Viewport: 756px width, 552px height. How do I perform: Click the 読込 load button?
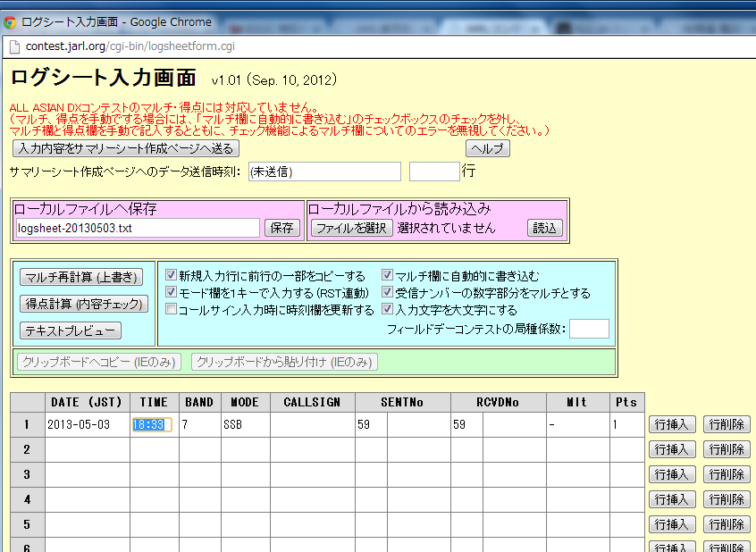[x=545, y=228]
